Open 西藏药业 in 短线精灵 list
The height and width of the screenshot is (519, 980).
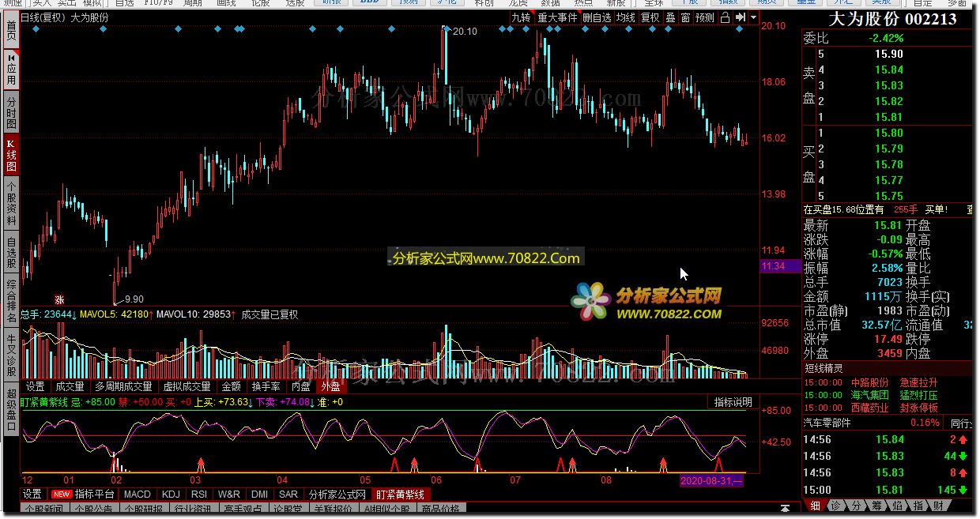point(870,408)
